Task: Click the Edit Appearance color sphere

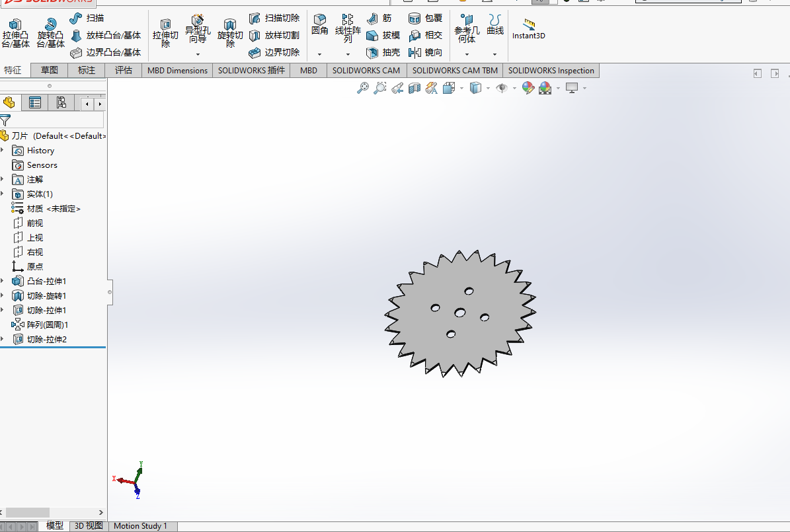Action: coord(528,88)
